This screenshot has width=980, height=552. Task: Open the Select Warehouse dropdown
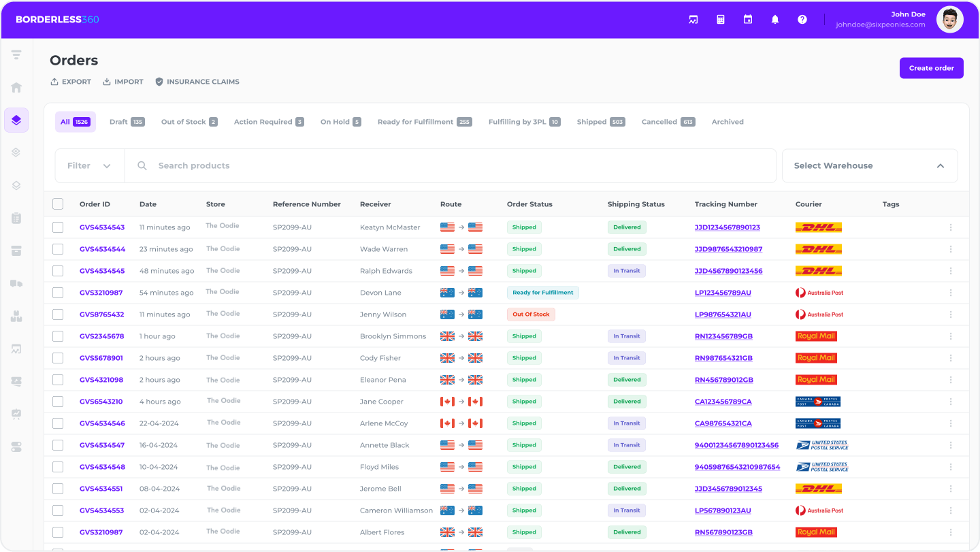click(869, 166)
